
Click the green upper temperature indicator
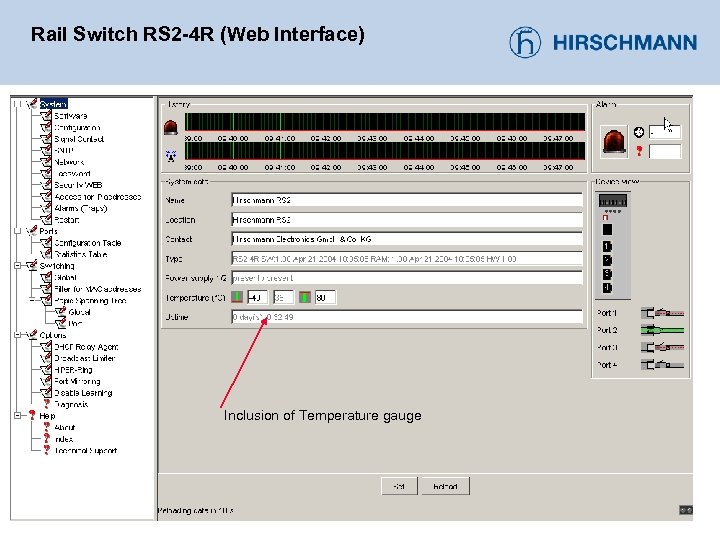[x=305, y=298]
